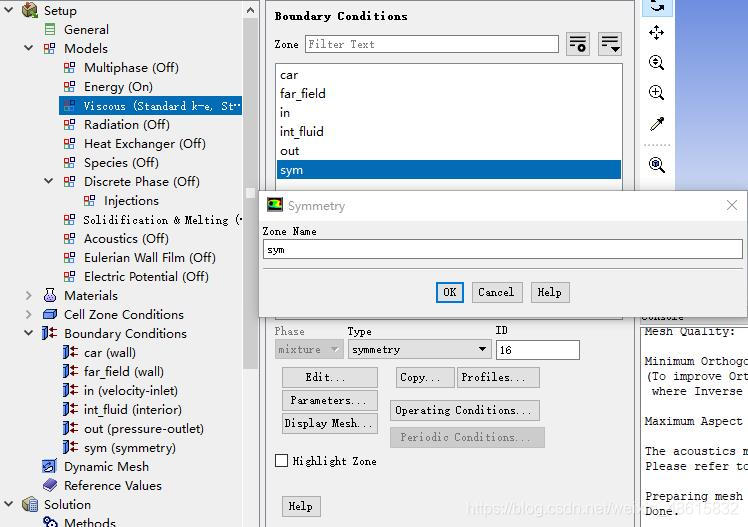748x527 pixels.
Task: Collapse the Discrete Phase node
Action: tap(49, 181)
